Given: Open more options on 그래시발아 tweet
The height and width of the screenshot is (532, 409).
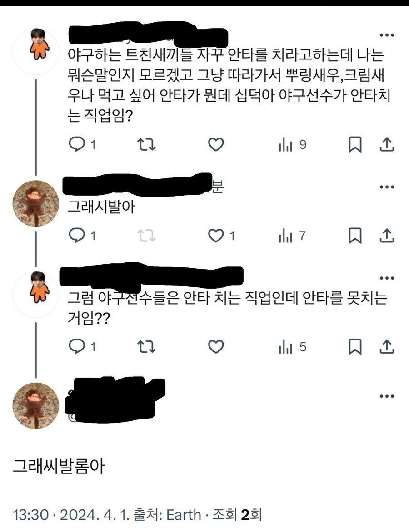Looking at the screenshot, I should 386,187.
